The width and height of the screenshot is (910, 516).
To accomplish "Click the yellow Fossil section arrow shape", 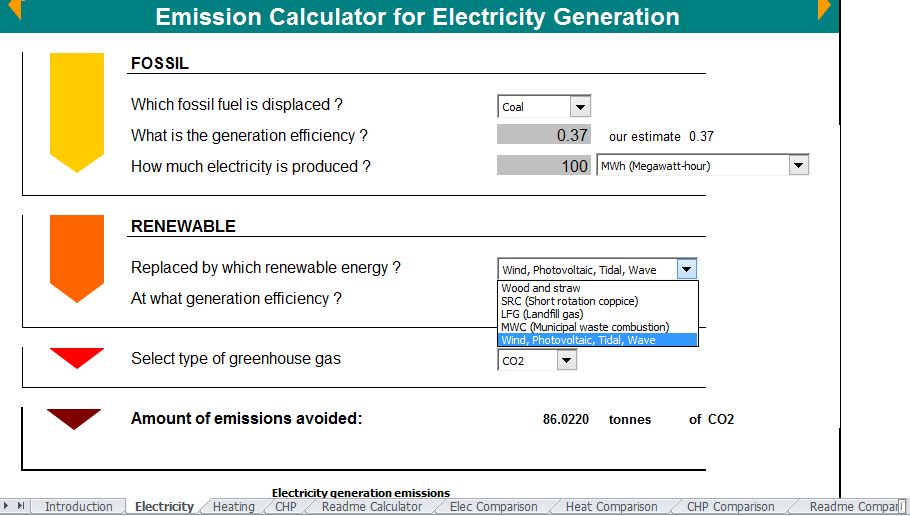I will pyautogui.click(x=77, y=110).
